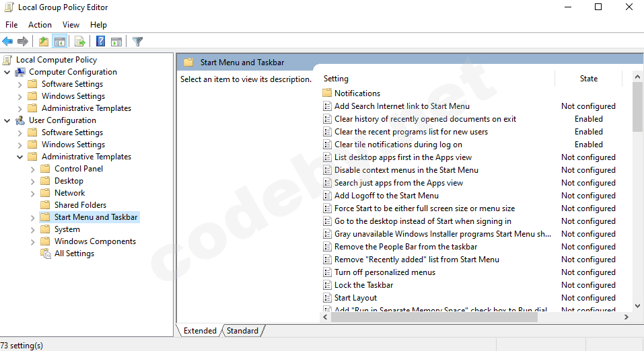The width and height of the screenshot is (644, 351).
Task: Click the Control Panel folder icon
Action: tap(45, 169)
